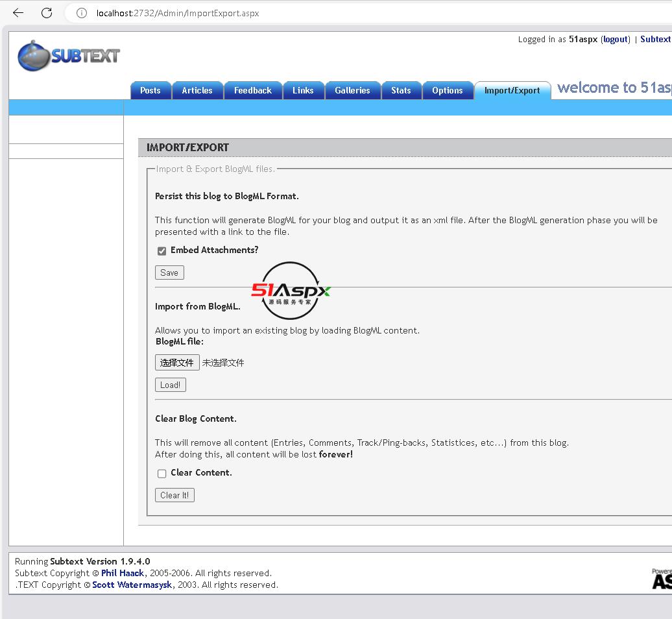Click the browser address bar URL
This screenshot has height=619, width=672.
pos(178,13)
